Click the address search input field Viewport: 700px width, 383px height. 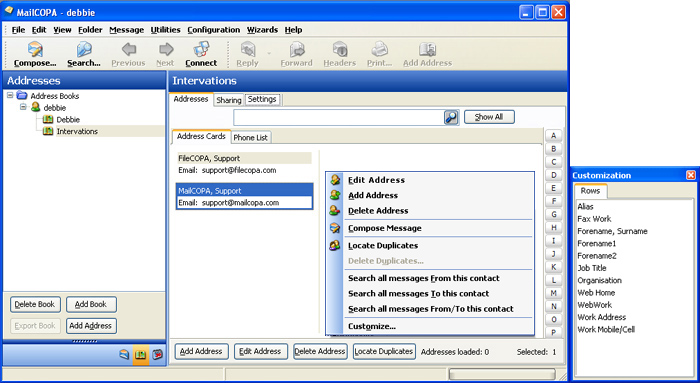coord(338,117)
